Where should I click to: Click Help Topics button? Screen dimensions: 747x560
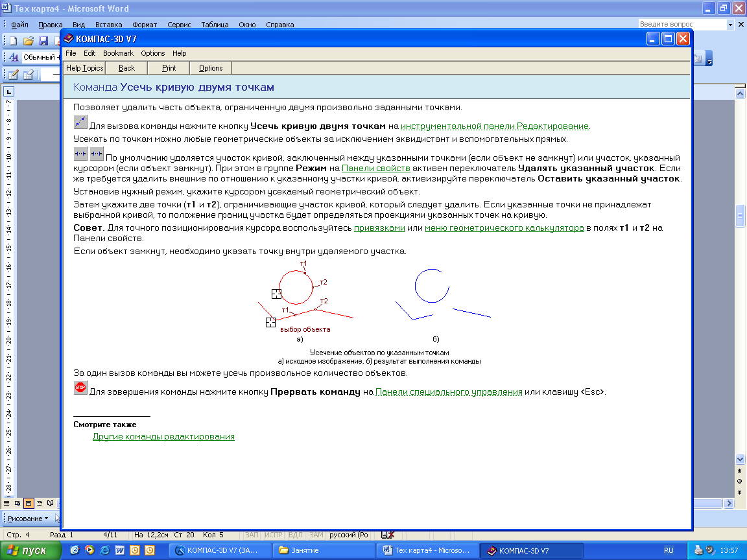point(85,68)
